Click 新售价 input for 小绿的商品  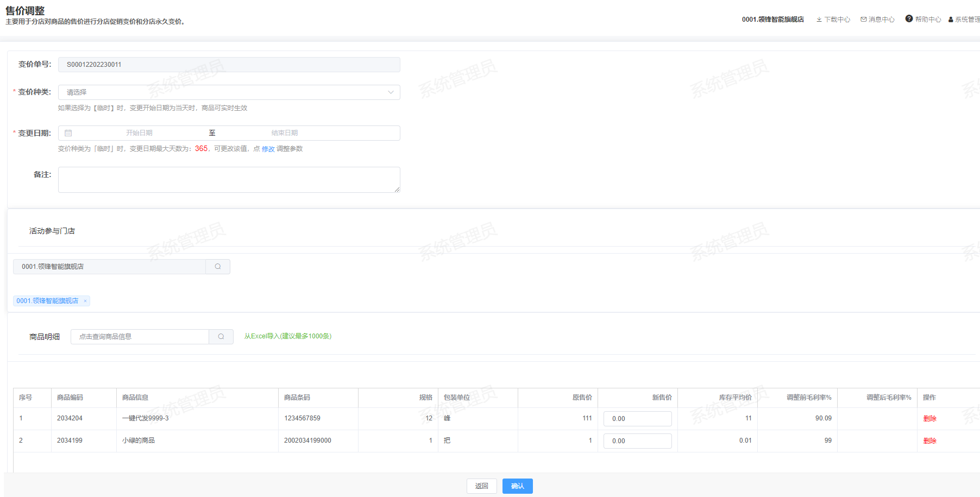[638, 441]
